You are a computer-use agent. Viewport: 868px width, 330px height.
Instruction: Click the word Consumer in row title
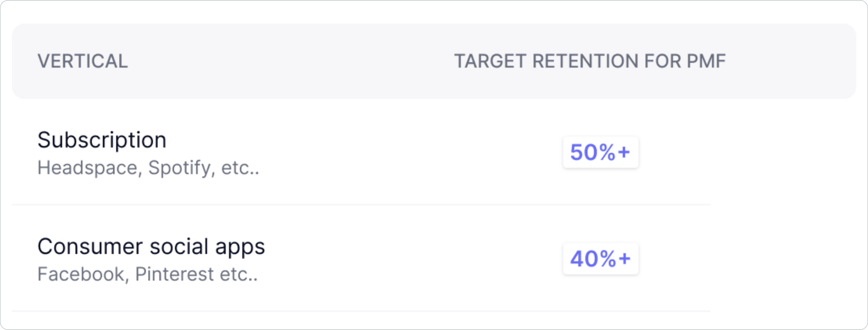[90, 247]
